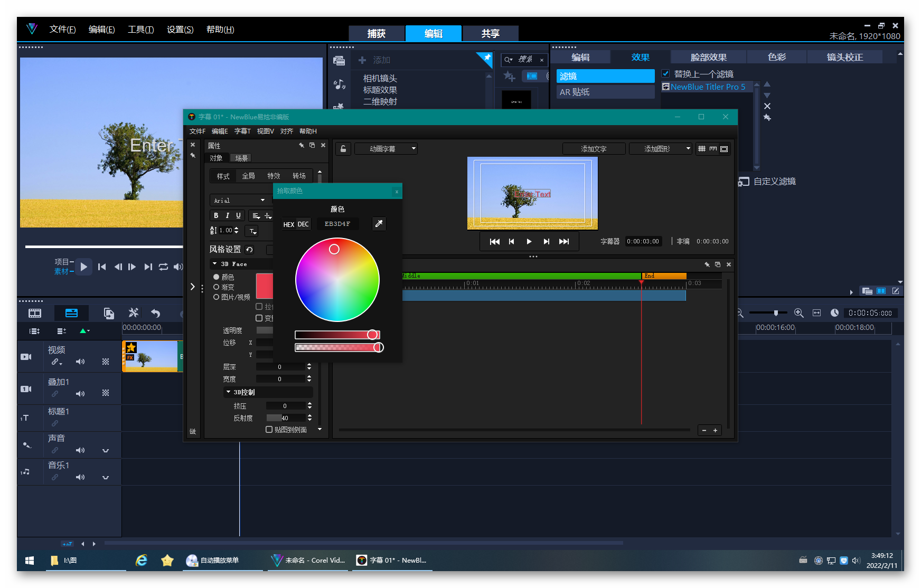The width and height of the screenshot is (921, 588).
Task: Open the tools wrench icon on timeline toolbar
Action: (x=134, y=313)
